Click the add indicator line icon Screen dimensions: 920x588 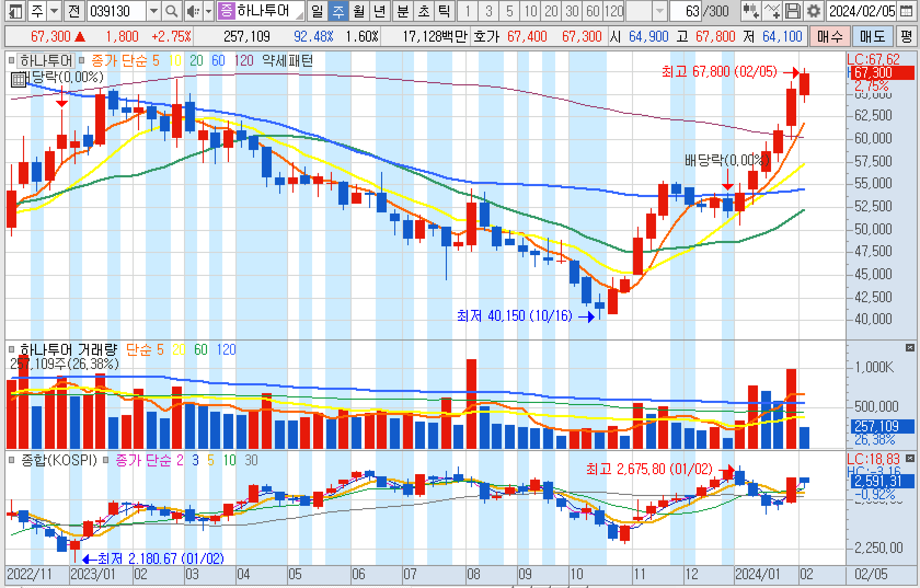[772, 11]
